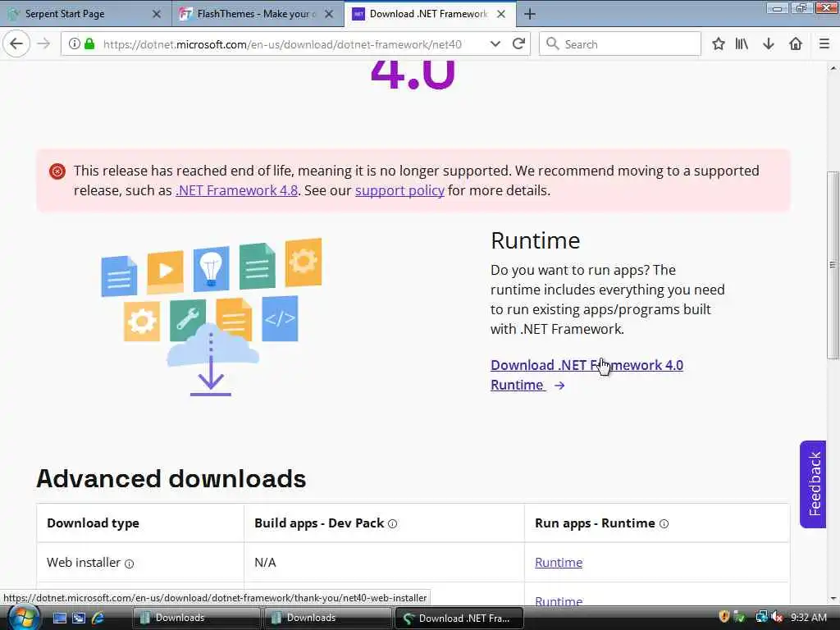Click the red end-of-life warning icon
Viewport: 840px width, 630px height.
tap(57, 171)
